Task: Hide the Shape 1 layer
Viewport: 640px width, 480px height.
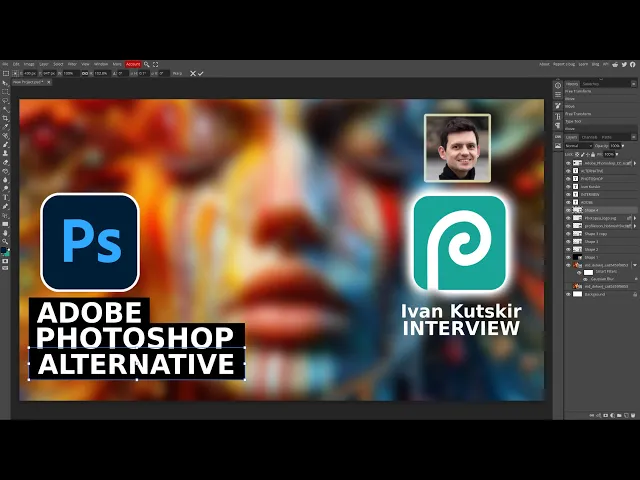Action: pos(568,258)
